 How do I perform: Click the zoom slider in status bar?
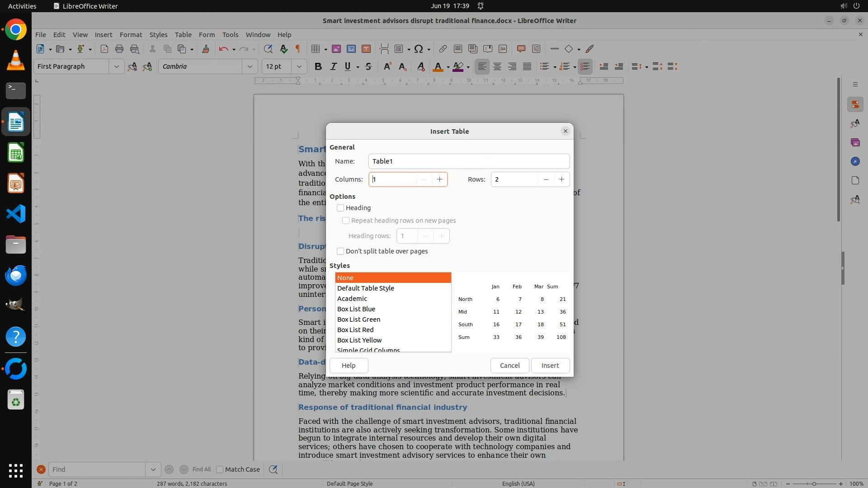click(x=814, y=484)
